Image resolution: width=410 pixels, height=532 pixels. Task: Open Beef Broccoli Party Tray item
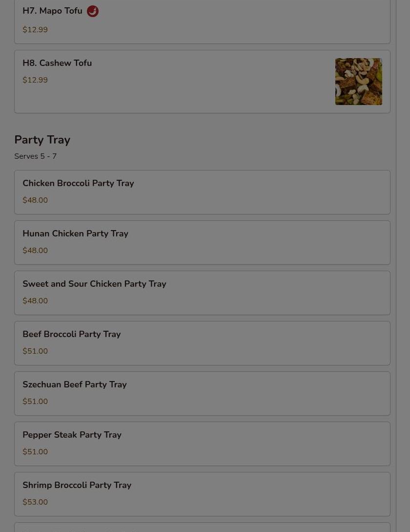pyautogui.click(x=71, y=334)
